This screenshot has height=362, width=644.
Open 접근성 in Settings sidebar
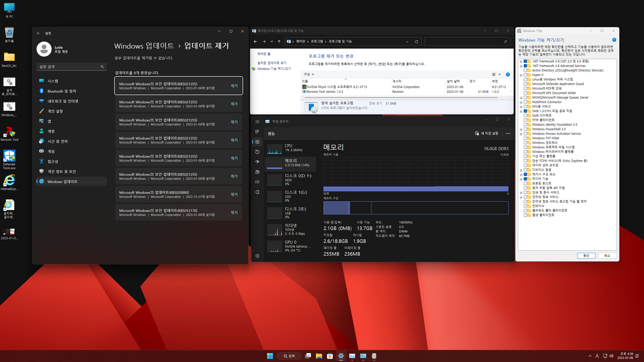coord(72,161)
